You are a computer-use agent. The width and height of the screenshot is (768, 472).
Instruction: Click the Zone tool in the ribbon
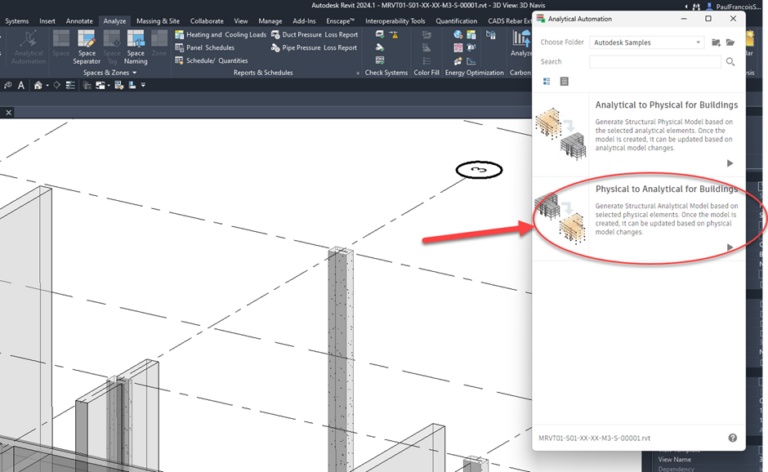click(159, 44)
